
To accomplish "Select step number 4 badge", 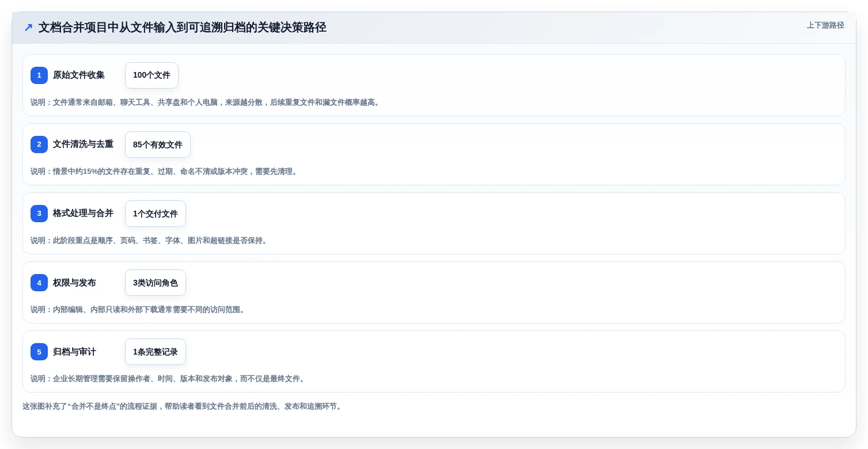I will [x=39, y=283].
